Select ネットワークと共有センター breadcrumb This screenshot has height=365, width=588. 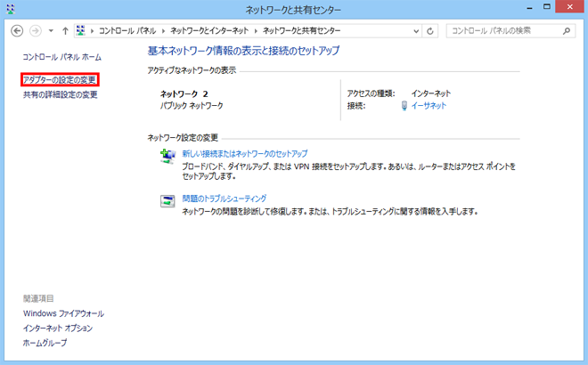tap(301, 31)
